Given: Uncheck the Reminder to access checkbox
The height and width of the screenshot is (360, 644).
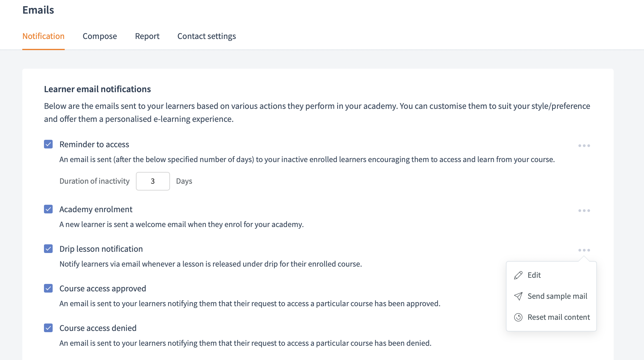Looking at the screenshot, I should click(48, 144).
